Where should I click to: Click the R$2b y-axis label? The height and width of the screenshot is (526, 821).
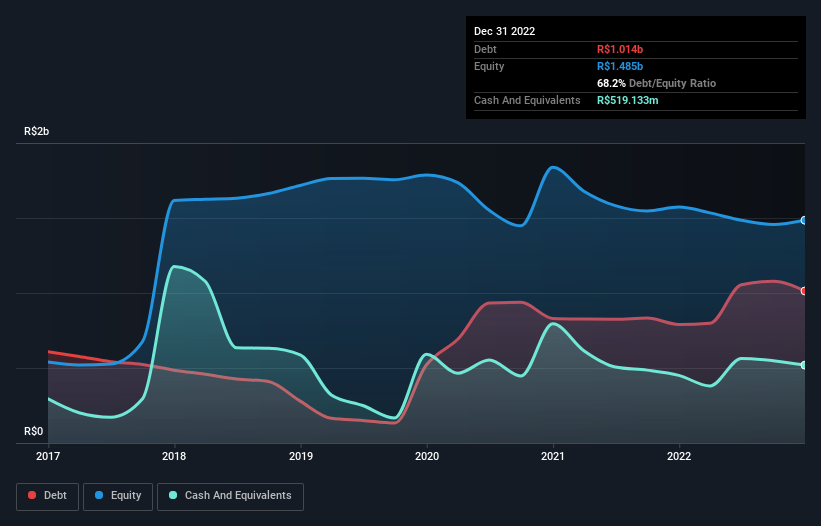[x=37, y=131]
